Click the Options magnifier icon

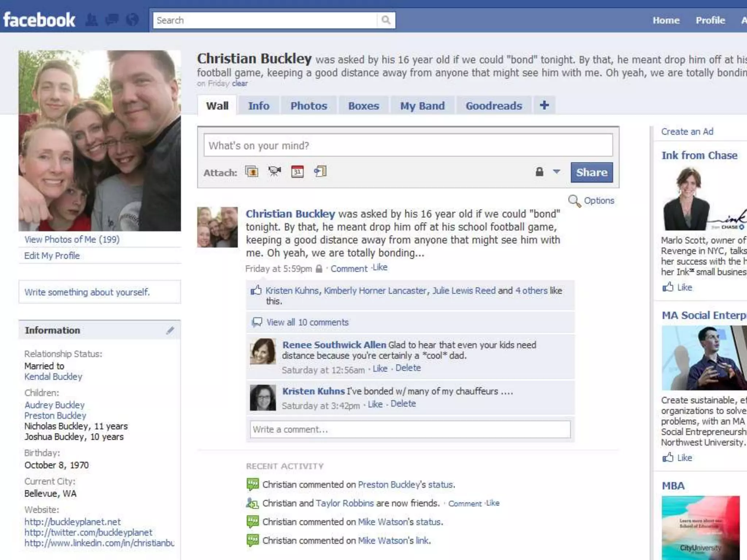574,201
